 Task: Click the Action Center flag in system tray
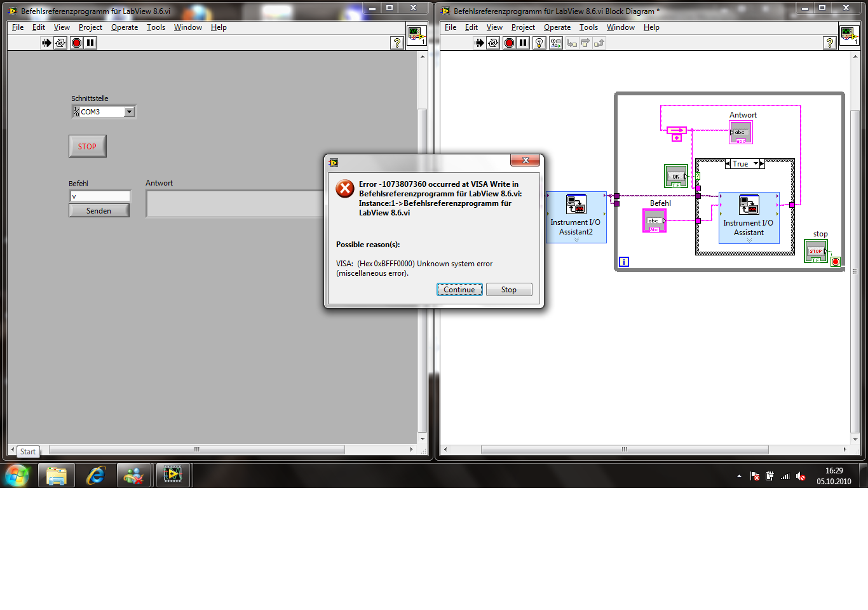[x=755, y=476]
